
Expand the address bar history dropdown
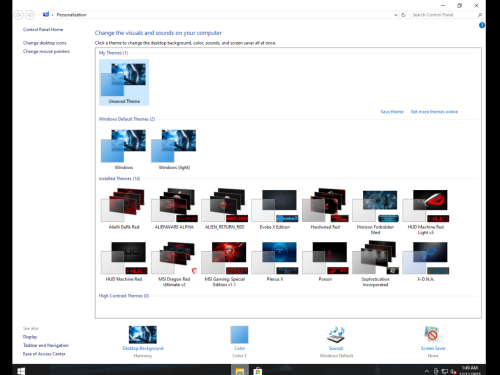396,15
